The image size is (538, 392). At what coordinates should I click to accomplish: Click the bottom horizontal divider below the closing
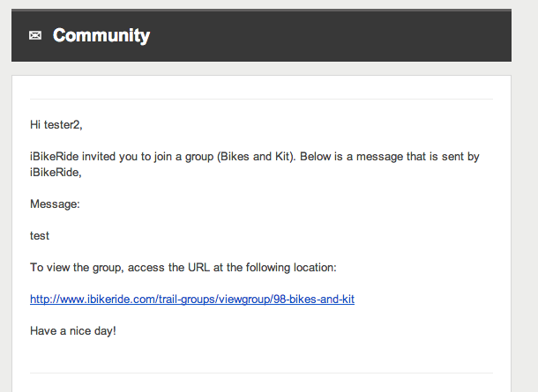261,373
